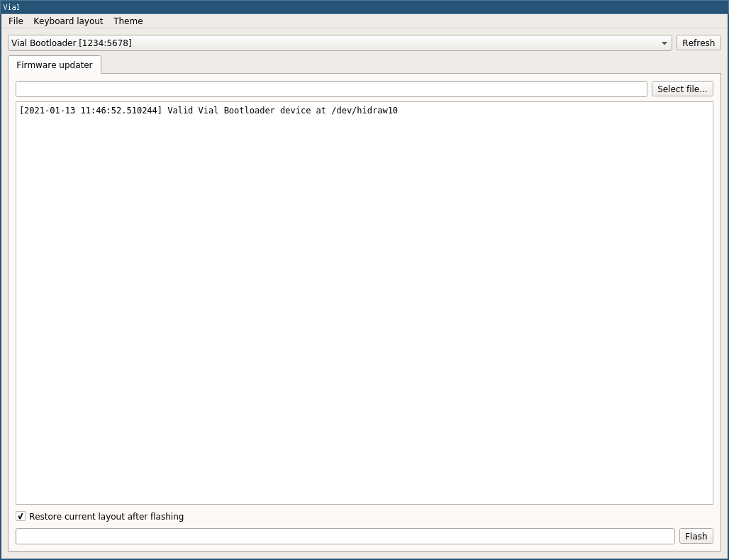729x560 pixels.
Task: Click the Flash button
Action: [x=696, y=536]
